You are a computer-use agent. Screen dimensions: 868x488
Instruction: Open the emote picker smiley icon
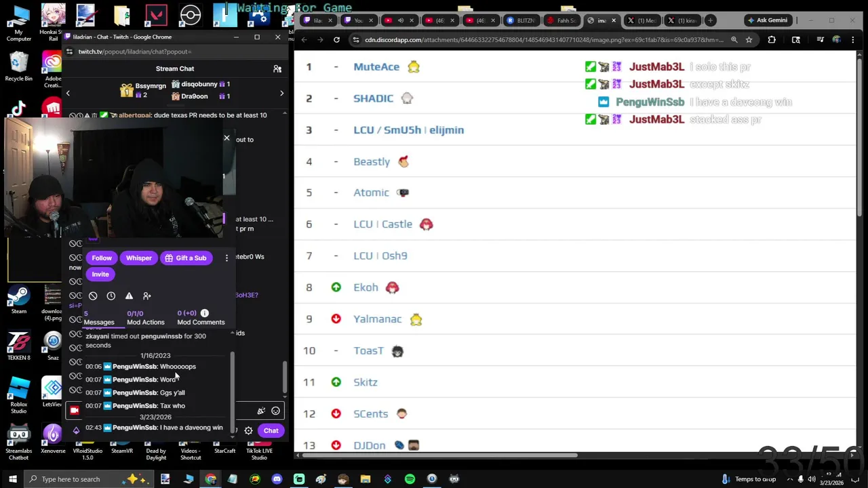tap(275, 411)
